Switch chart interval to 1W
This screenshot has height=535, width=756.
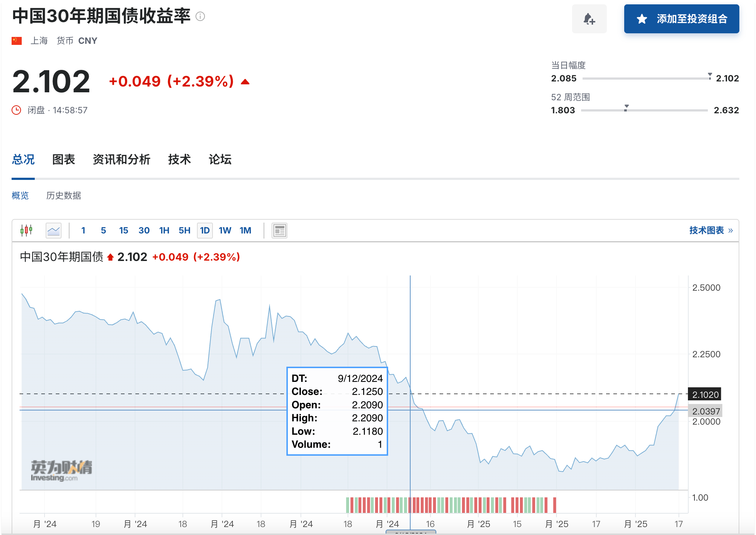pyautogui.click(x=225, y=230)
